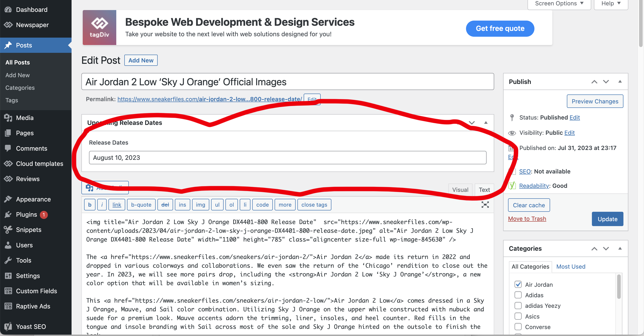
Task: Click the Posts pushpin icon
Action: [8, 45]
